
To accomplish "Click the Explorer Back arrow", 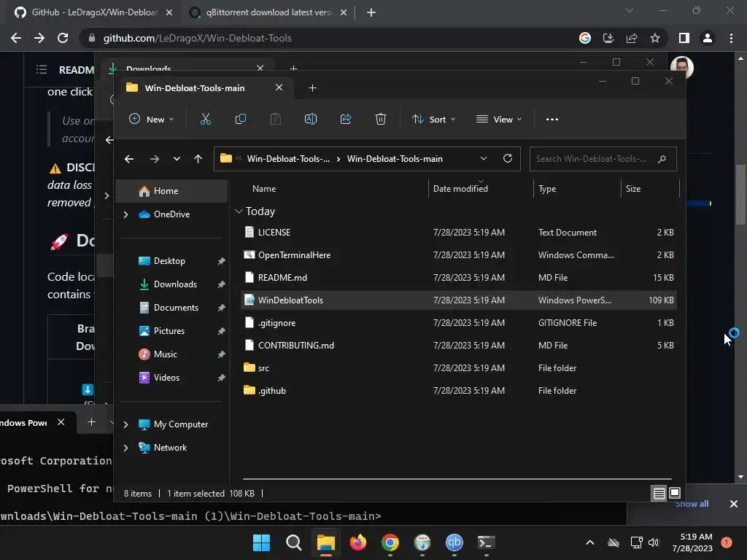I will click(x=129, y=159).
